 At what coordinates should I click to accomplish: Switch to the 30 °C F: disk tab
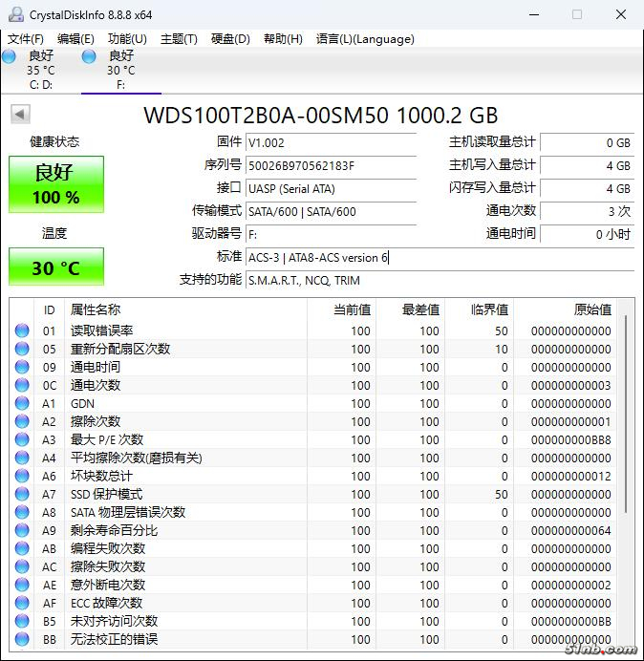coord(121,70)
